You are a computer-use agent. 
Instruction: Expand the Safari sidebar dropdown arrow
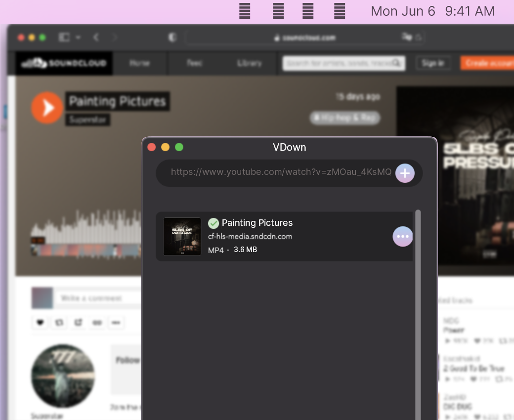coord(78,38)
